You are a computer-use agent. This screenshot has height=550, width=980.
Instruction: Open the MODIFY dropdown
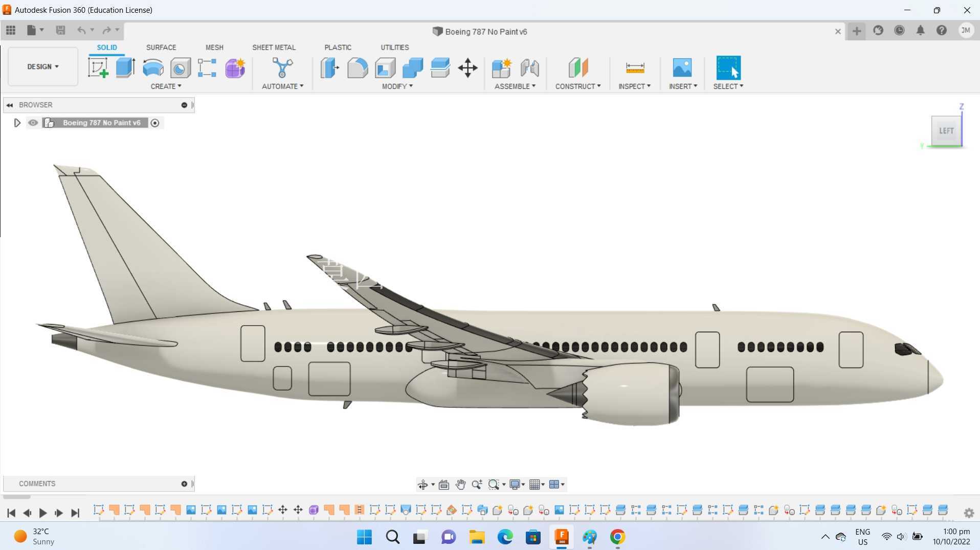(397, 86)
